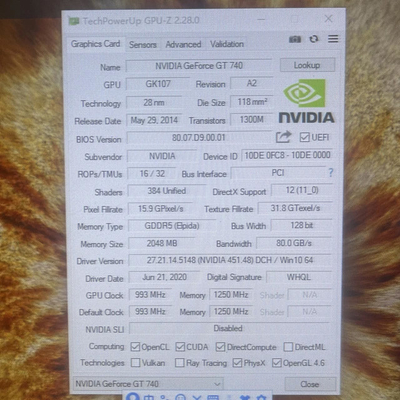
Task: Click the GPU field showing GK107
Action: (158, 84)
